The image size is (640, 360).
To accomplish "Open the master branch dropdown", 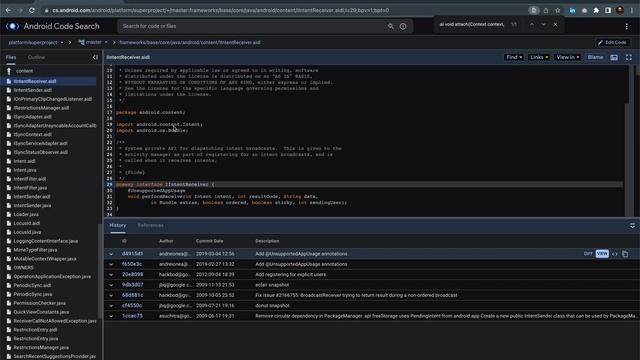I will point(93,42).
